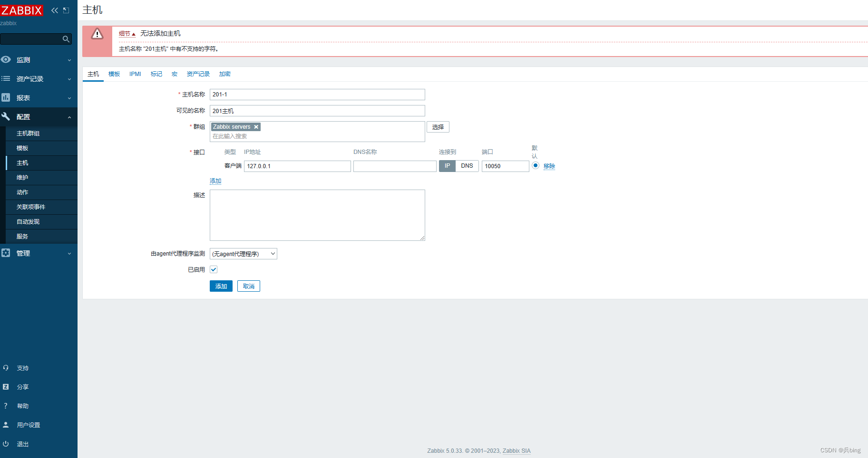This screenshot has height=458, width=868.
Task: Collapse error details via 细节 link
Action: 127,34
